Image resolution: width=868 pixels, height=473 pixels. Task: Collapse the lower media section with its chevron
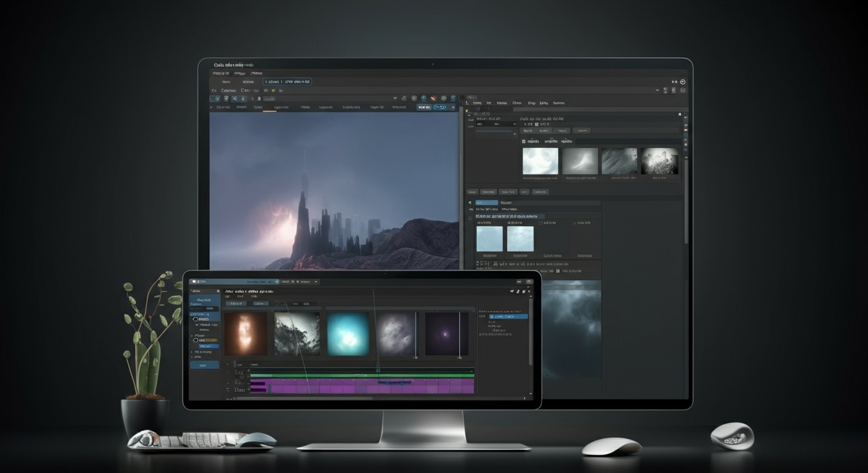[470, 203]
